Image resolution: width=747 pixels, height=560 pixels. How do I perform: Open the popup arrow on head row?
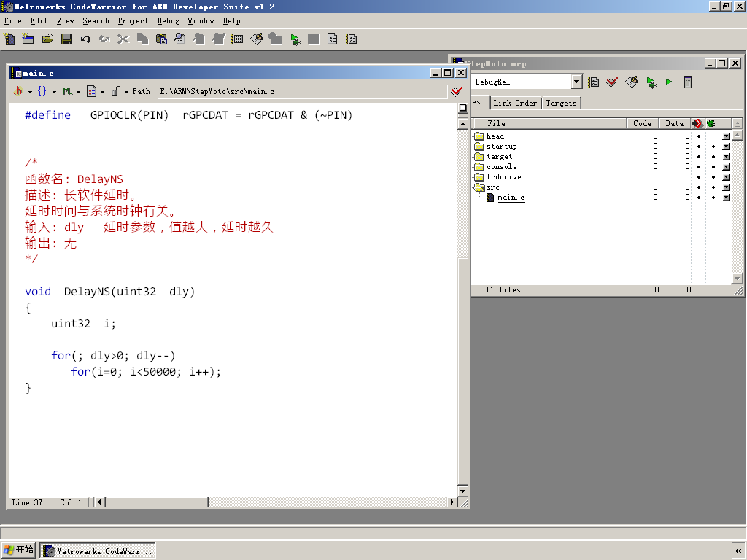point(726,136)
